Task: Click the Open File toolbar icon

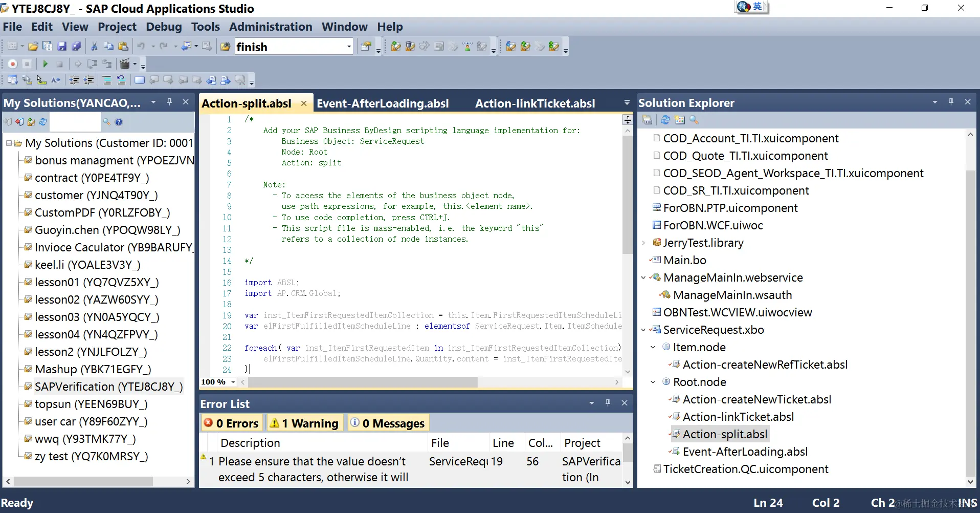Action: (33, 47)
